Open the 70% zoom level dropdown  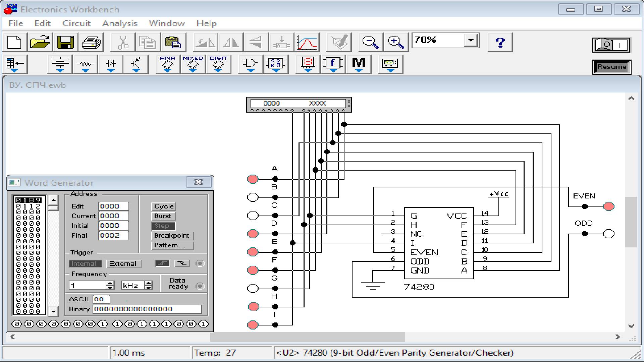(x=471, y=41)
